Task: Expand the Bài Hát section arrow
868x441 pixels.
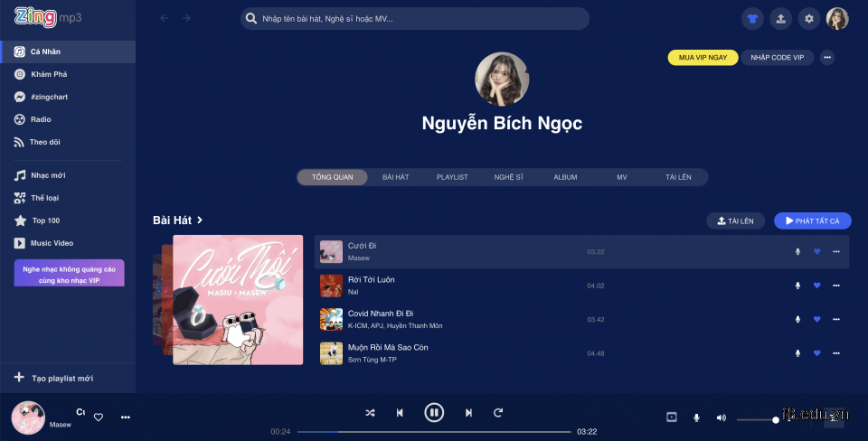Action: click(200, 220)
